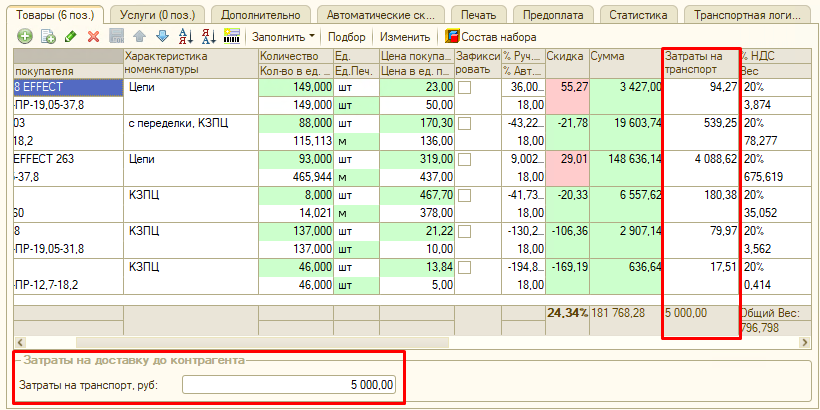Click the Затраты на транспорт column header
The width and height of the screenshot is (820, 410).
click(701, 63)
